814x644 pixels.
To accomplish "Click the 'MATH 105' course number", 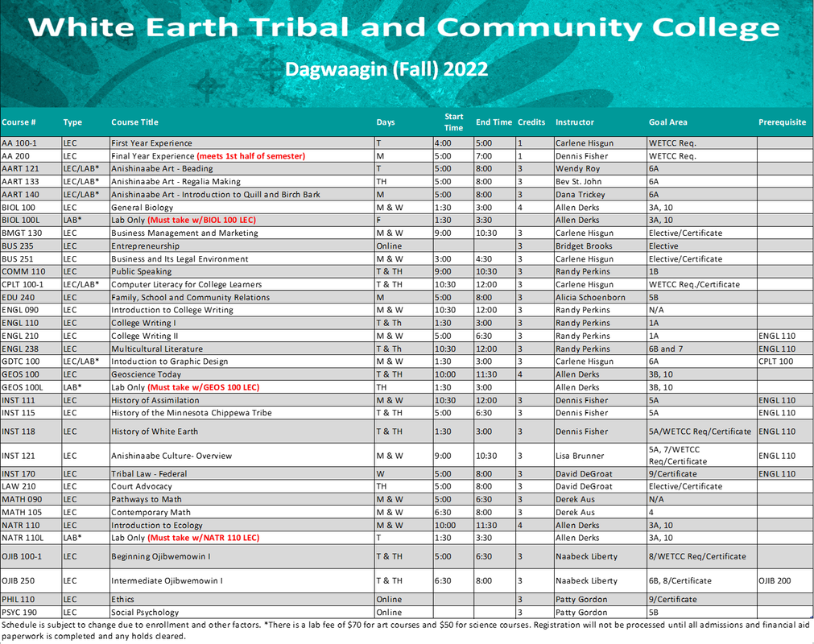I will tap(21, 512).
